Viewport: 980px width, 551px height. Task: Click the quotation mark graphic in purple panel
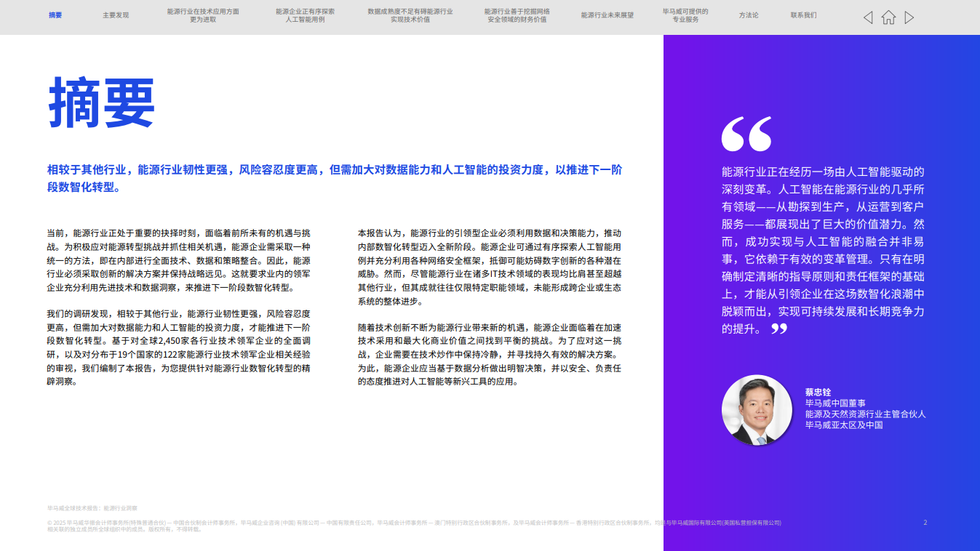coord(746,134)
